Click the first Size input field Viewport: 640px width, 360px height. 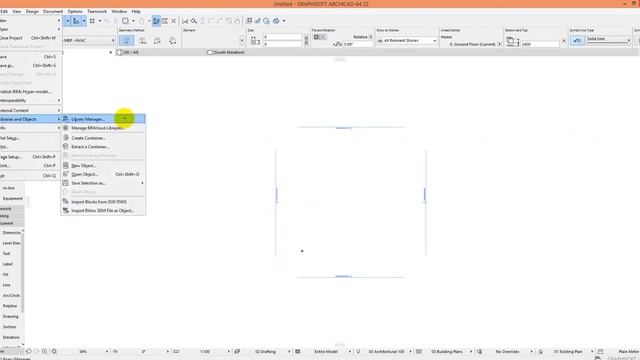tap(282, 37)
